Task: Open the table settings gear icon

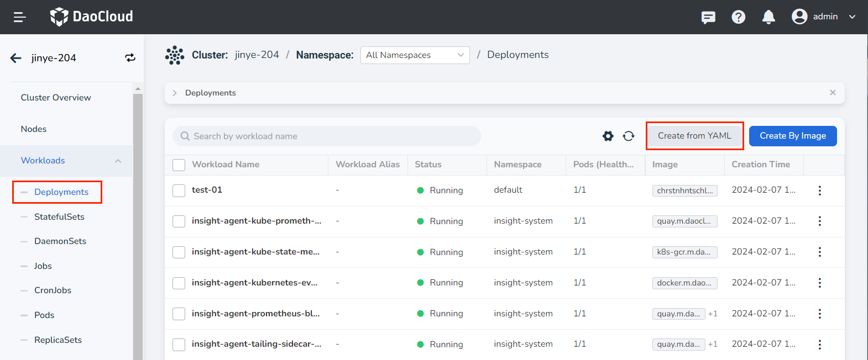Action: pos(608,136)
